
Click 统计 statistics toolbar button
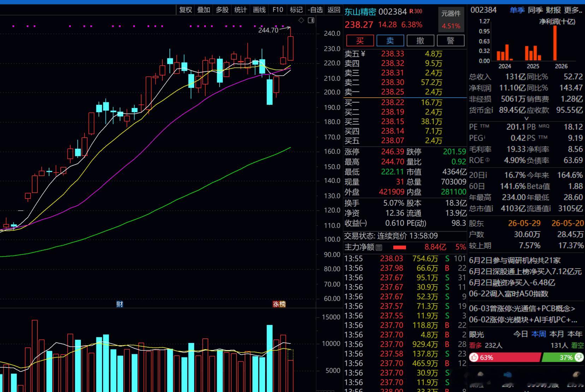241,10
